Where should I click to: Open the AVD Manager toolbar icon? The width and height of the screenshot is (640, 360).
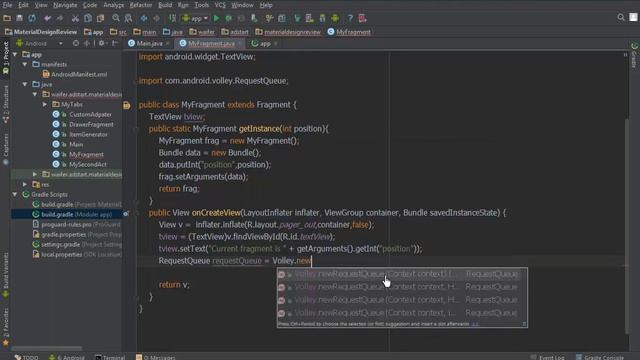pyautogui.click(x=309, y=18)
